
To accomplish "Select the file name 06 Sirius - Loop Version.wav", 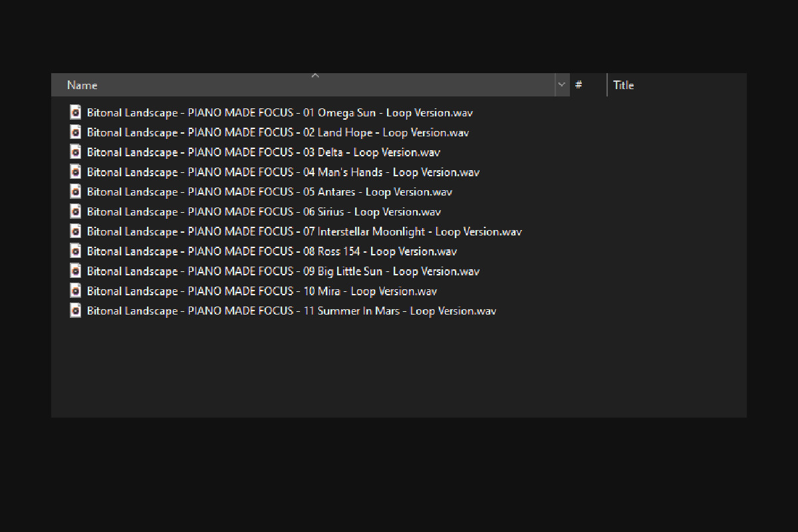I will point(264,212).
